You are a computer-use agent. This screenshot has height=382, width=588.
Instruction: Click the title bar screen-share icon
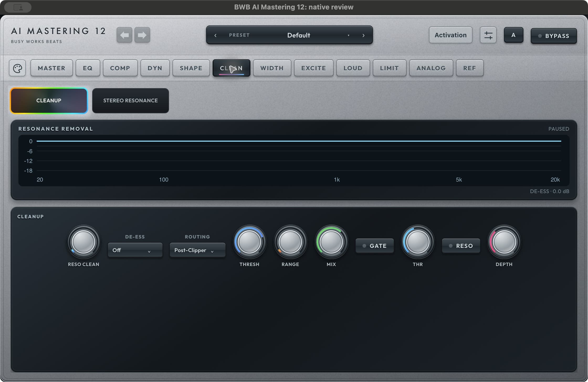pos(18,7)
